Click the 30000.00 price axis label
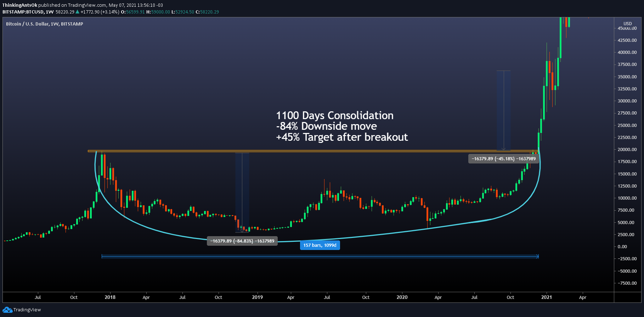Image resolution: width=644 pixels, height=317 pixels. pos(627,101)
